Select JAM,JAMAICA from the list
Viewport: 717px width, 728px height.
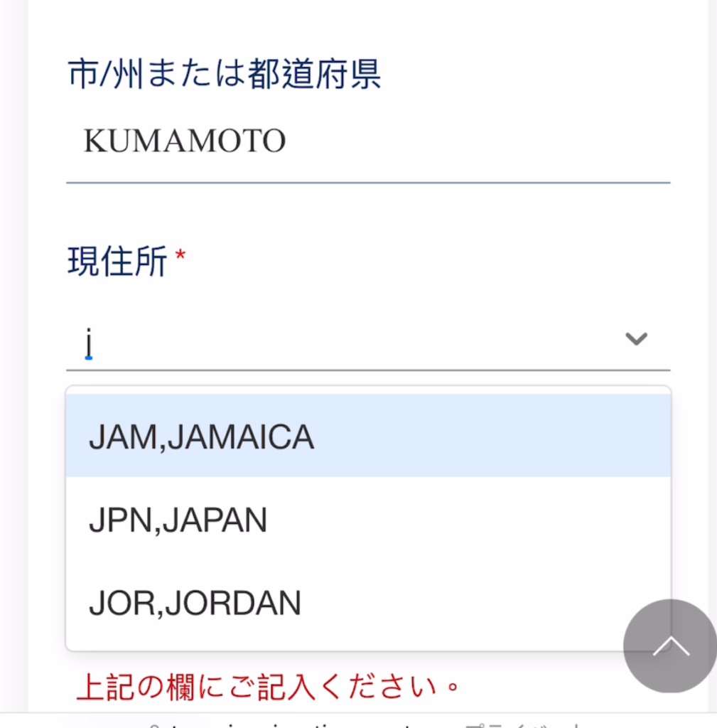368,437
